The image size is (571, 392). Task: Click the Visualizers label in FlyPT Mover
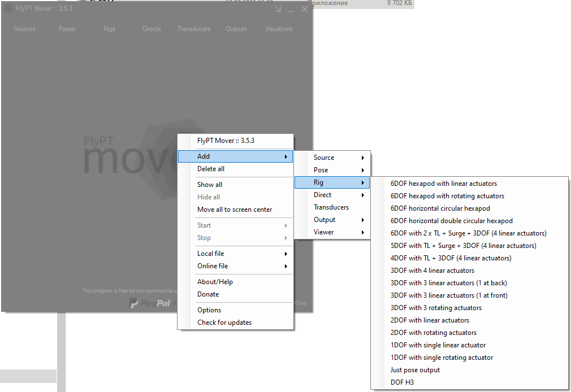[x=279, y=29]
